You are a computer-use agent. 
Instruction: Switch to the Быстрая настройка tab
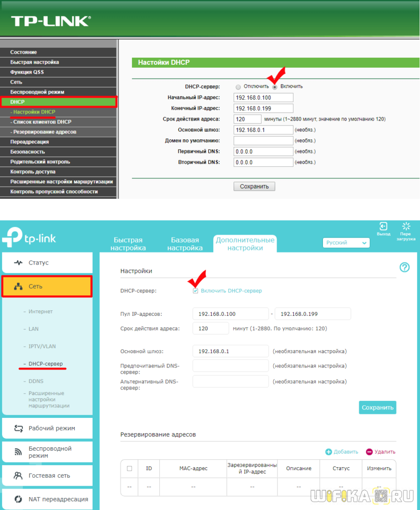(128, 244)
